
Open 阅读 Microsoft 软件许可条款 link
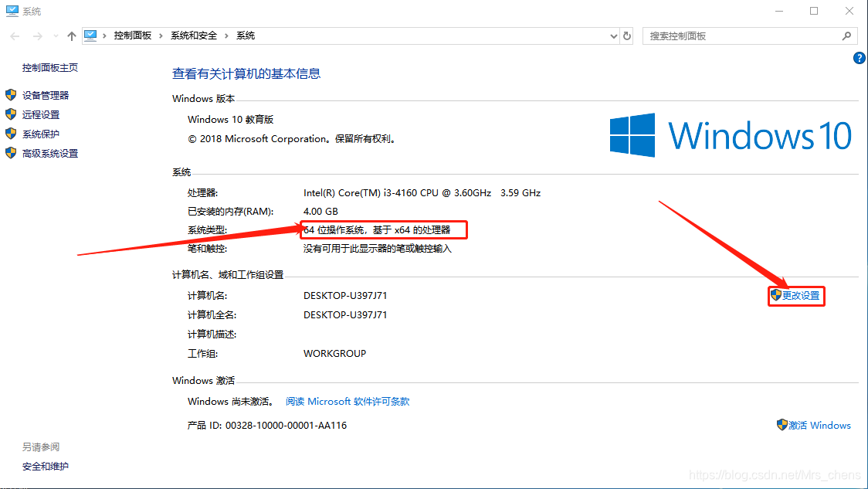tap(348, 402)
